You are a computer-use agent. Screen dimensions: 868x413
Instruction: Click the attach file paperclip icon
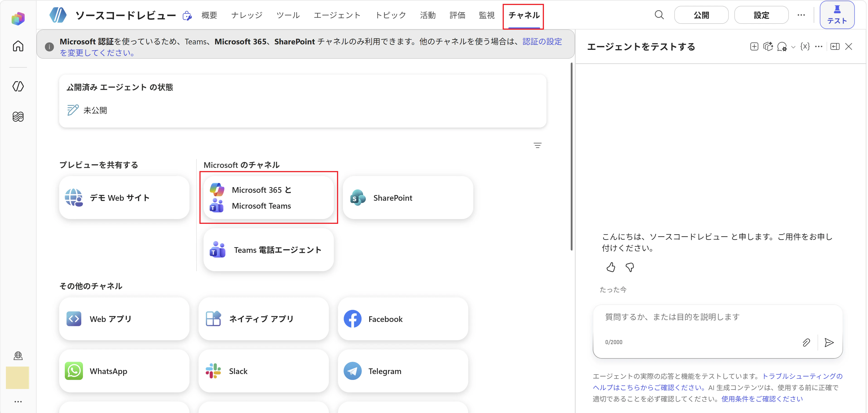pyautogui.click(x=806, y=343)
